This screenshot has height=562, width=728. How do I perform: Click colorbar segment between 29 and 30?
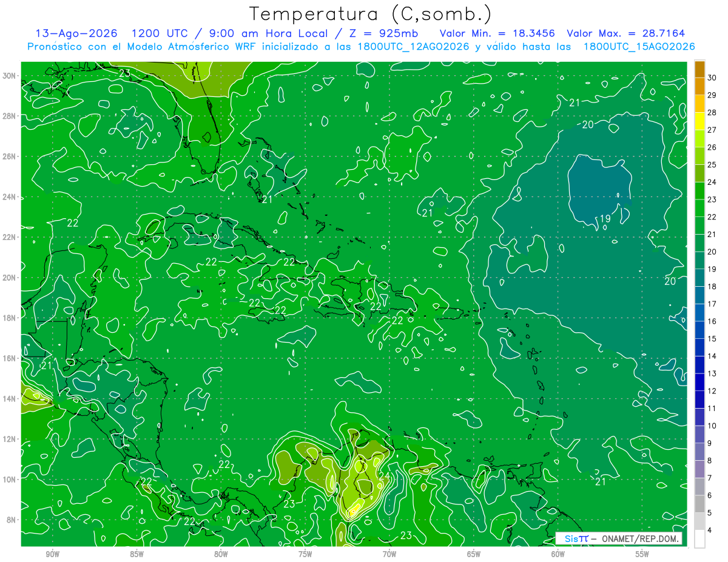coord(699,86)
